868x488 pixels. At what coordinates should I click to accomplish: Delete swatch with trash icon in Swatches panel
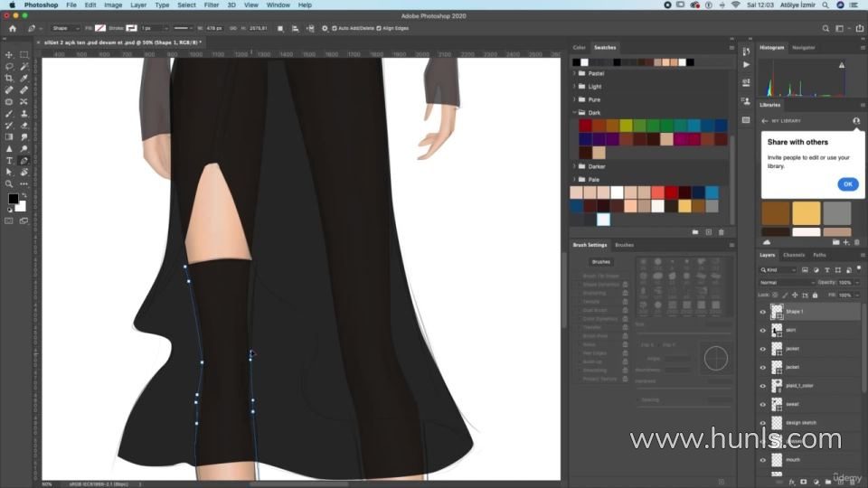pyautogui.click(x=721, y=232)
